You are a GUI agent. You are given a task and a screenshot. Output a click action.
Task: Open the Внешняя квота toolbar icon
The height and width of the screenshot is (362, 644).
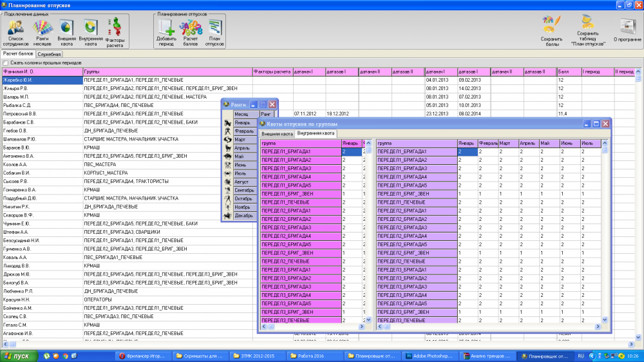pyautogui.click(x=66, y=32)
